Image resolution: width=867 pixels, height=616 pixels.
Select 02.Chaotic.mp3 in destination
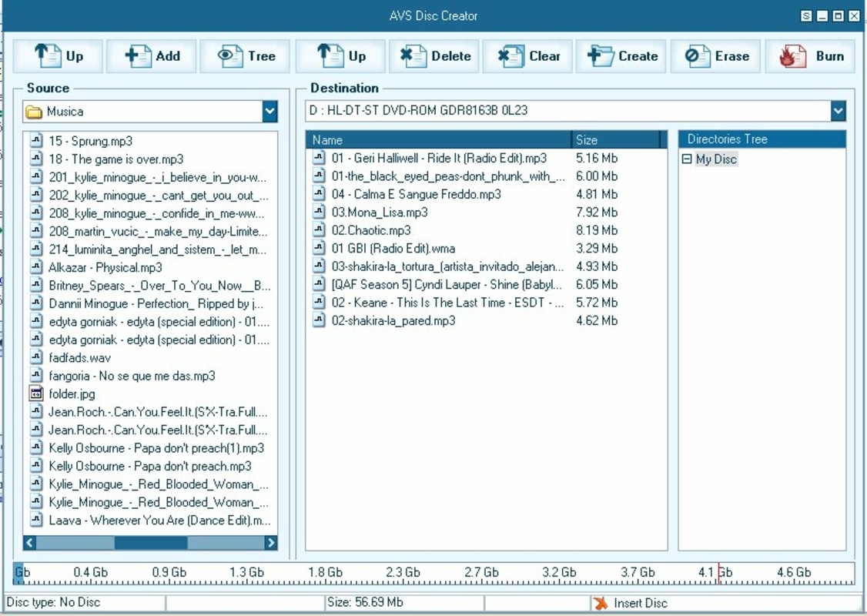tap(371, 230)
